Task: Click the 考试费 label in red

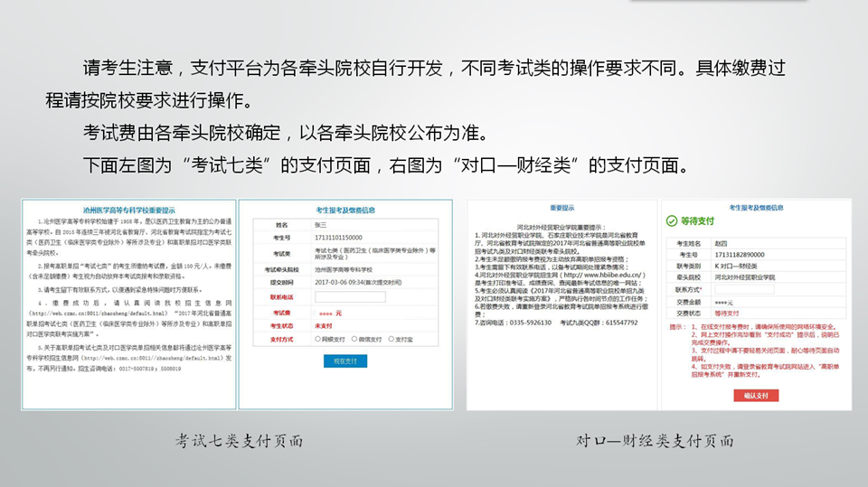Action: click(281, 313)
